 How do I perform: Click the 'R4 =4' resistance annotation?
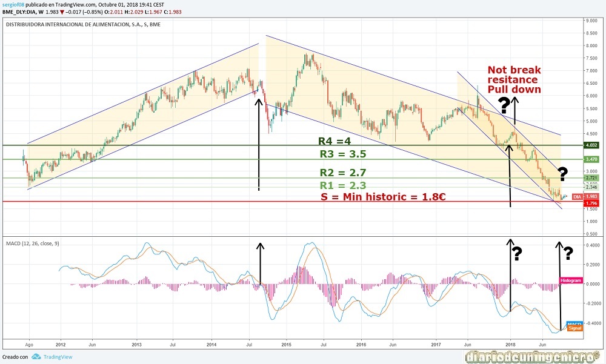335,141
